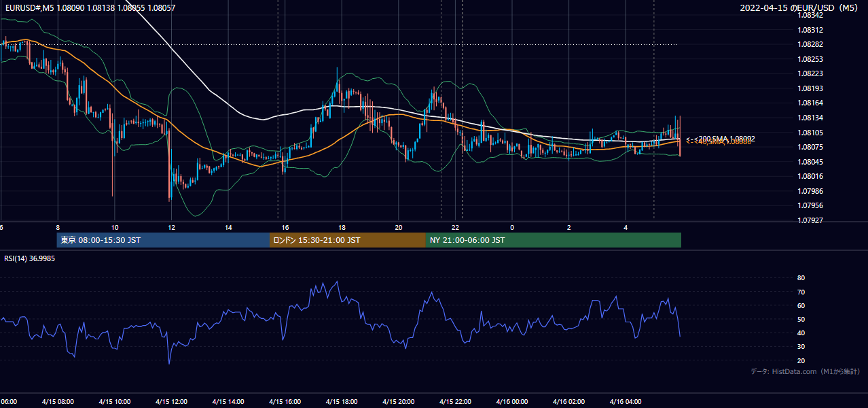Image resolution: width=868 pixels, height=408 pixels.
Task: Click the 4/15 20:00 bottom time label
Action: pyautogui.click(x=399, y=402)
